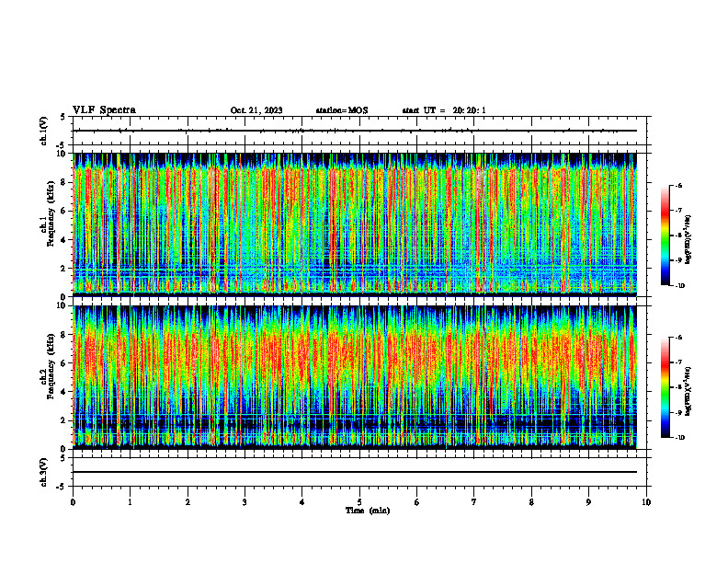Screen dimensions: 728x563
Task: Click the "2" kHz tick of ch.2 spectrogram
Action: (x=64, y=420)
